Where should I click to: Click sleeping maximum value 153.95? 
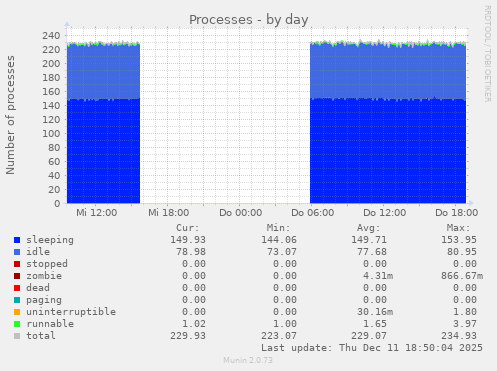[459, 240]
